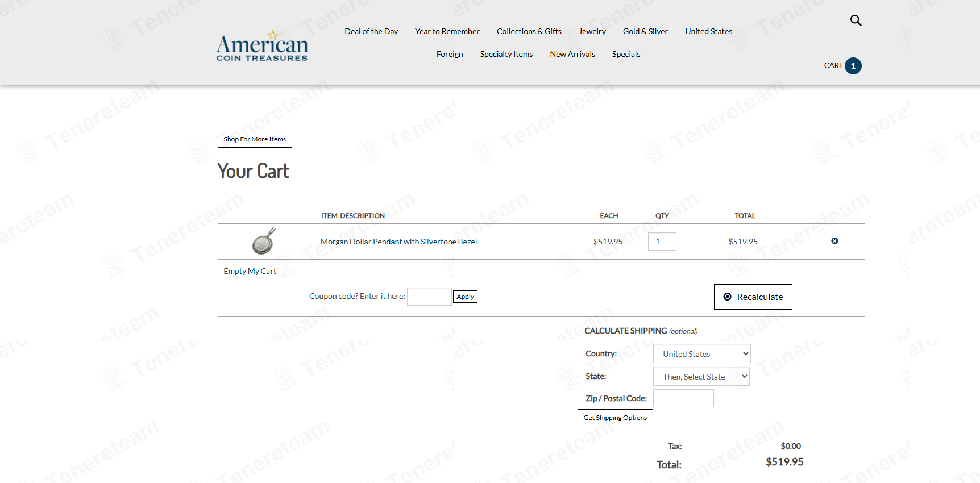Viewport: 980px width, 483px height.
Task: Click Get Shipping Options button
Action: coord(615,418)
